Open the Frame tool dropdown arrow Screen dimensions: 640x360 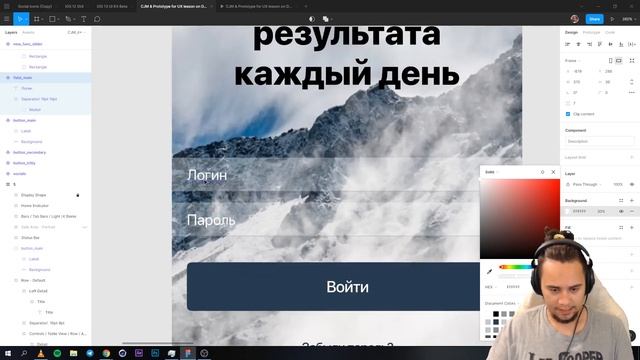(x=42, y=19)
